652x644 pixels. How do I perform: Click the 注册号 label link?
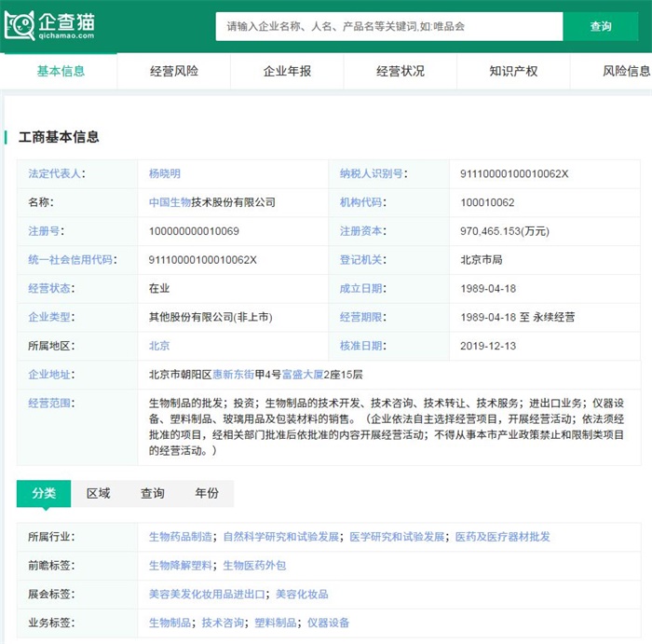pos(44,231)
